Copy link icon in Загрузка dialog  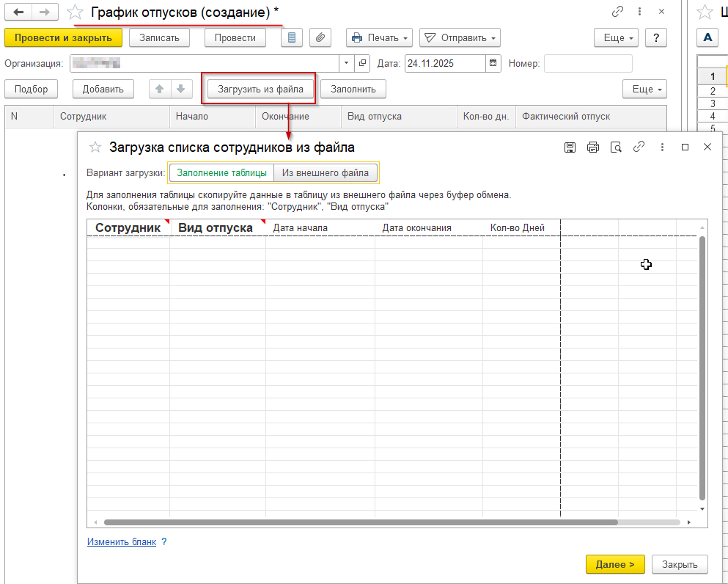(x=639, y=147)
